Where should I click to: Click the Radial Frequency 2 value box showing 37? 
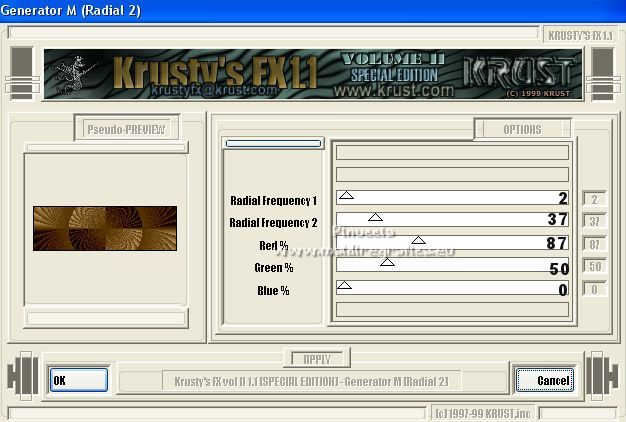pos(594,222)
